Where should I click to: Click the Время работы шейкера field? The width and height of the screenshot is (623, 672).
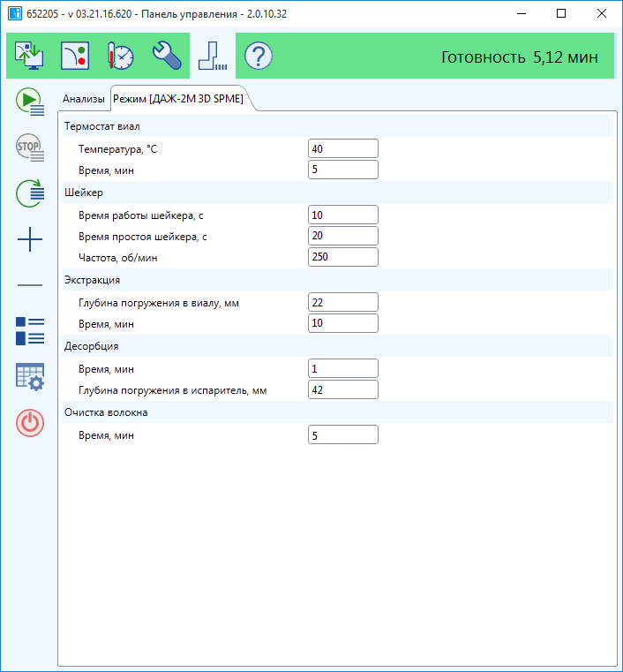tap(343, 215)
